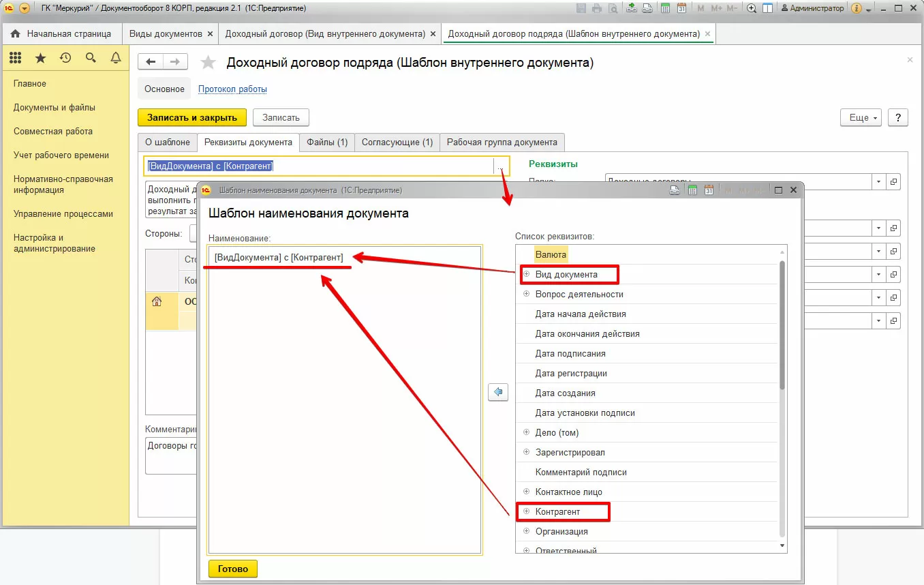Open Главное section in sidebar

30,83
